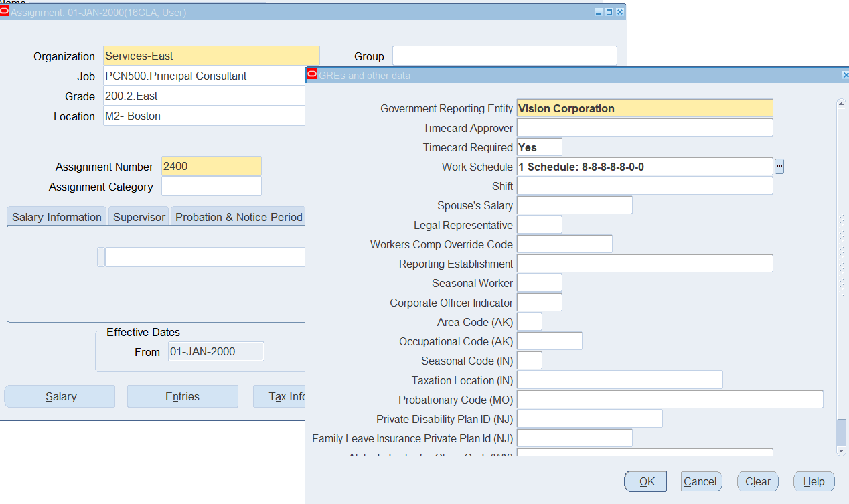This screenshot has width=849, height=504.
Task: Click into the Assignment Category field
Action: 211,187
